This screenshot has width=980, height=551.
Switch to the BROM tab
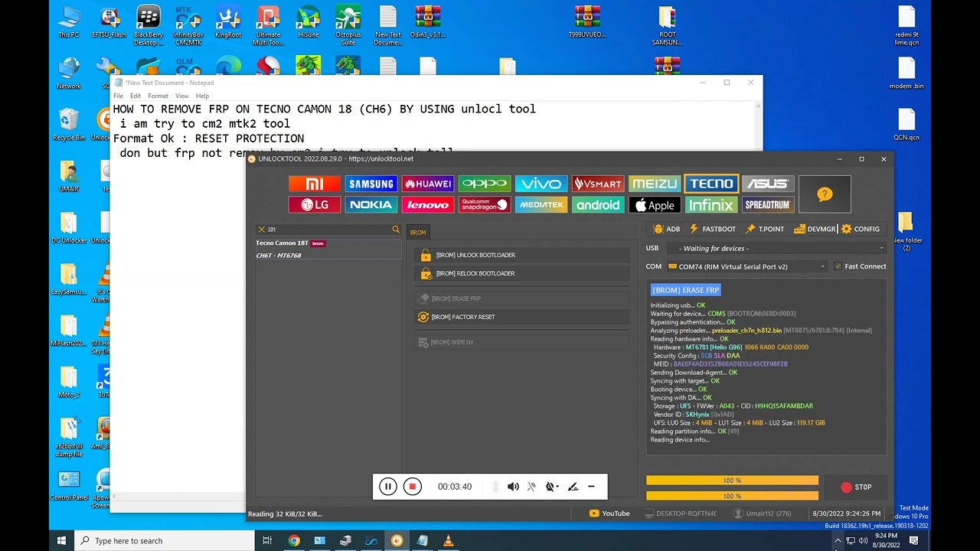tap(418, 233)
